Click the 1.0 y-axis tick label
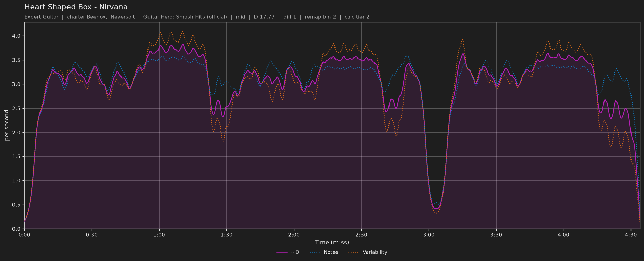Viewport: 644px width, 261px height. pos(16,181)
